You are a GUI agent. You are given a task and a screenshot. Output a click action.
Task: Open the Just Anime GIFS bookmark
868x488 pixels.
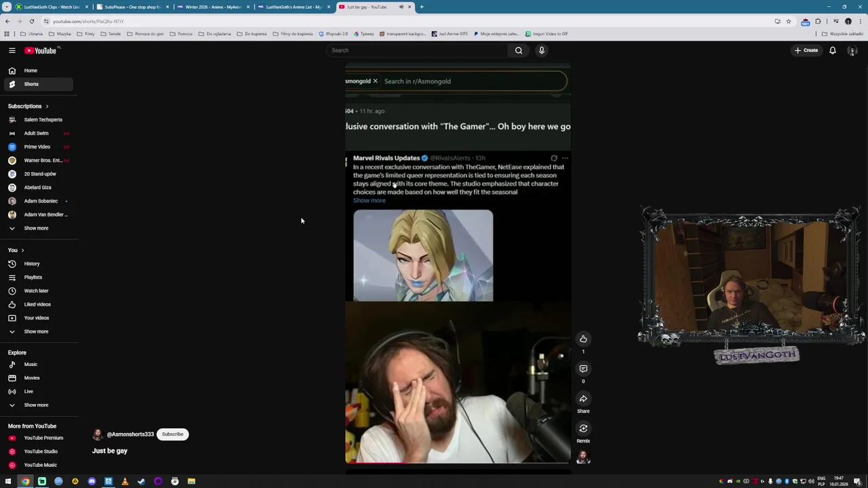point(450,33)
